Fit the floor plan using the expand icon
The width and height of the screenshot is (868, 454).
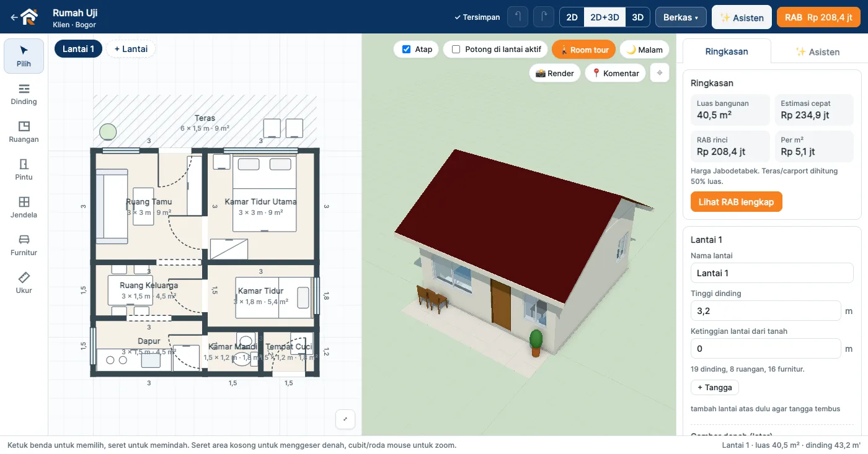point(345,419)
